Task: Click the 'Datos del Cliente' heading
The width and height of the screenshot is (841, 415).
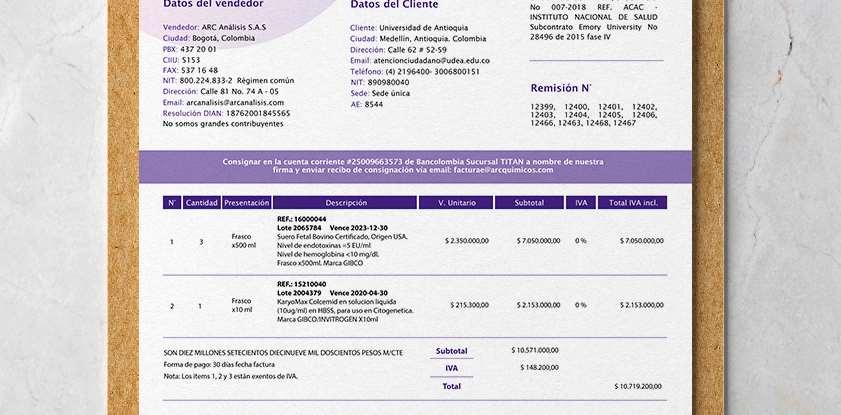Action: click(x=394, y=4)
